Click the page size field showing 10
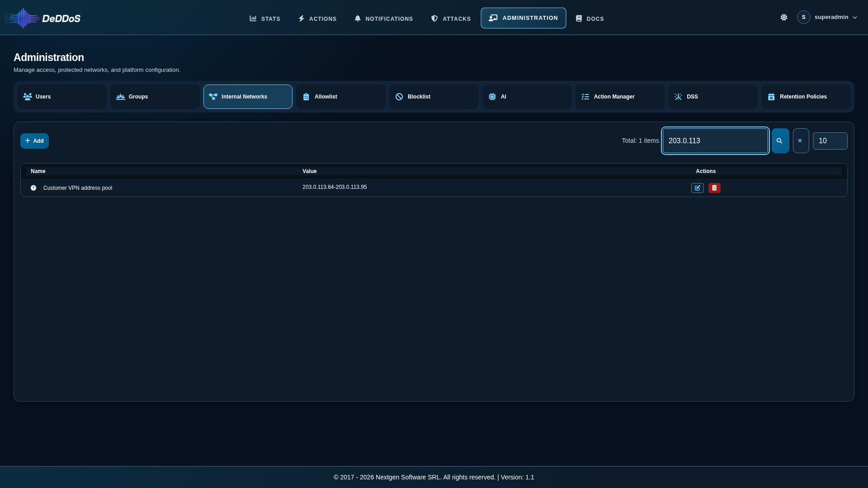Viewport: 868px width, 488px height. click(x=830, y=141)
